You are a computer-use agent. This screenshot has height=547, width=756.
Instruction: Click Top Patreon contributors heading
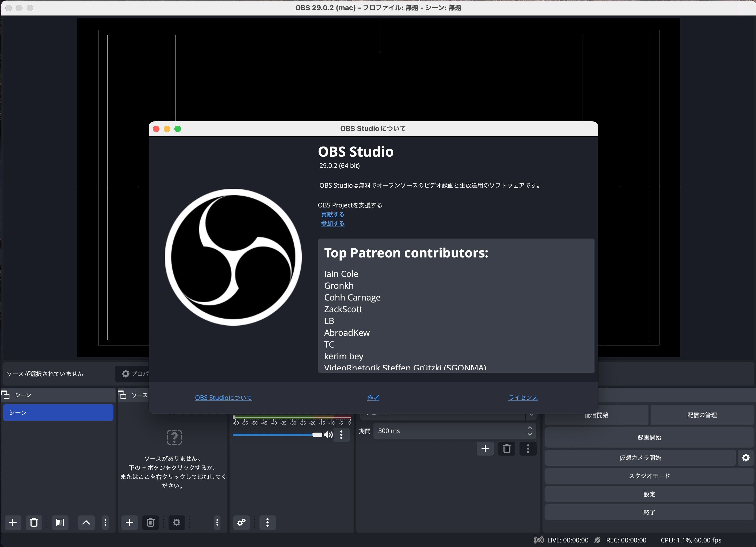point(406,253)
